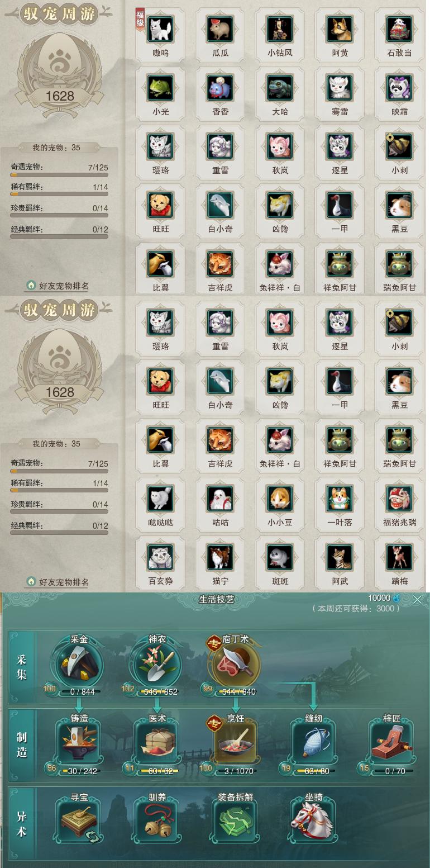Viewport: 430px width, 868px height.
Task: Choose the 小光 green frog pet
Action: point(160,88)
